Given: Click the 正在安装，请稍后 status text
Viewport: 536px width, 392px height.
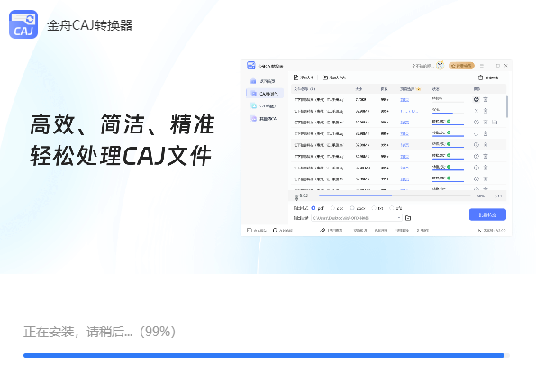Looking at the screenshot, I should point(99,332).
